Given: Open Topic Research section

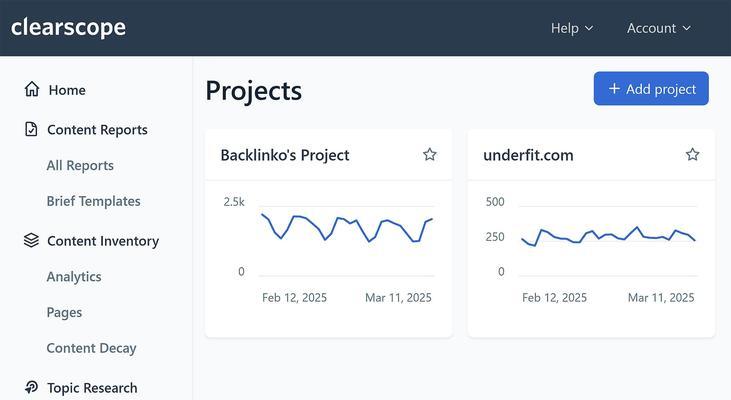Looking at the screenshot, I should [x=92, y=388].
